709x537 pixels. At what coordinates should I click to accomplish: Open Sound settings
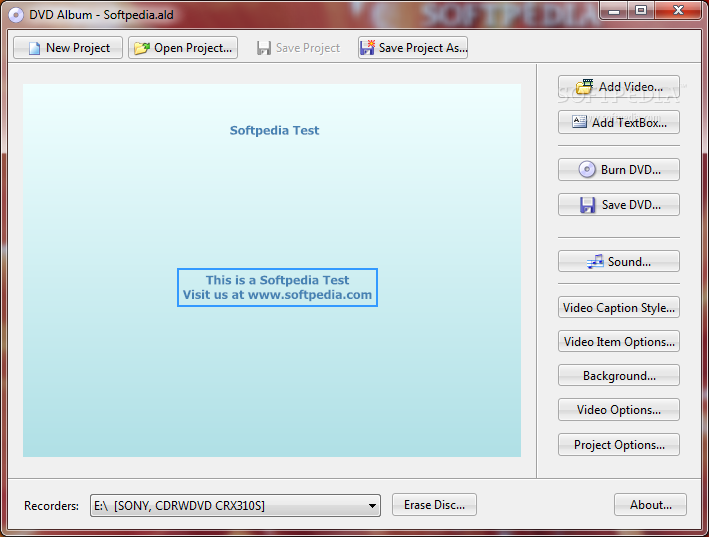click(619, 261)
